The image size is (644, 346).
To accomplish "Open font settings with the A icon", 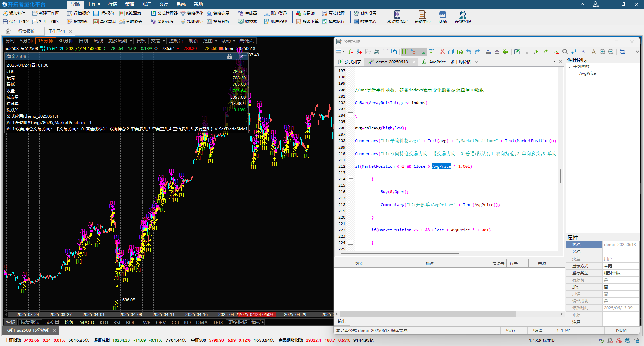I will coord(594,52).
